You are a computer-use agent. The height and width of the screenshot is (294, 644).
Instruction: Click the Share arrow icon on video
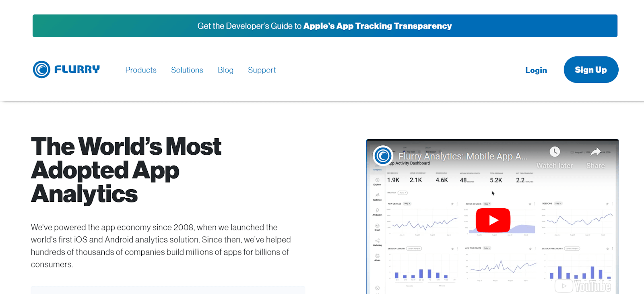(596, 152)
